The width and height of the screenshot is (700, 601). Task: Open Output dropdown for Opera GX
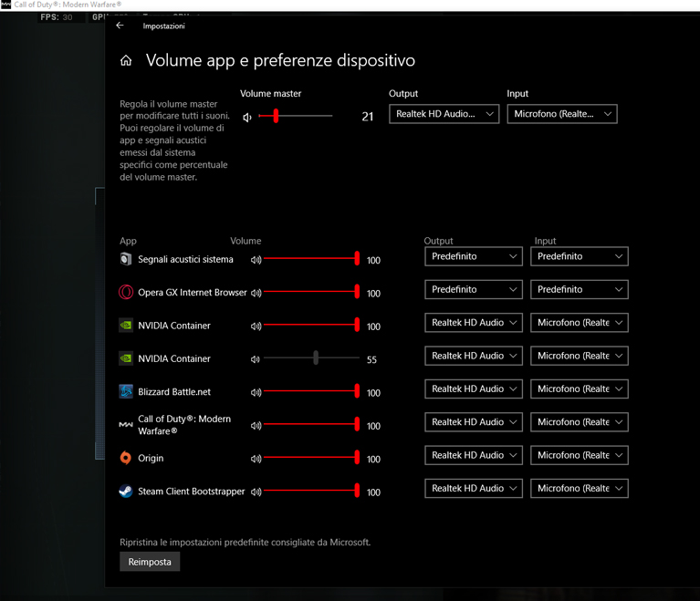pyautogui.click(x=474, y=289)
